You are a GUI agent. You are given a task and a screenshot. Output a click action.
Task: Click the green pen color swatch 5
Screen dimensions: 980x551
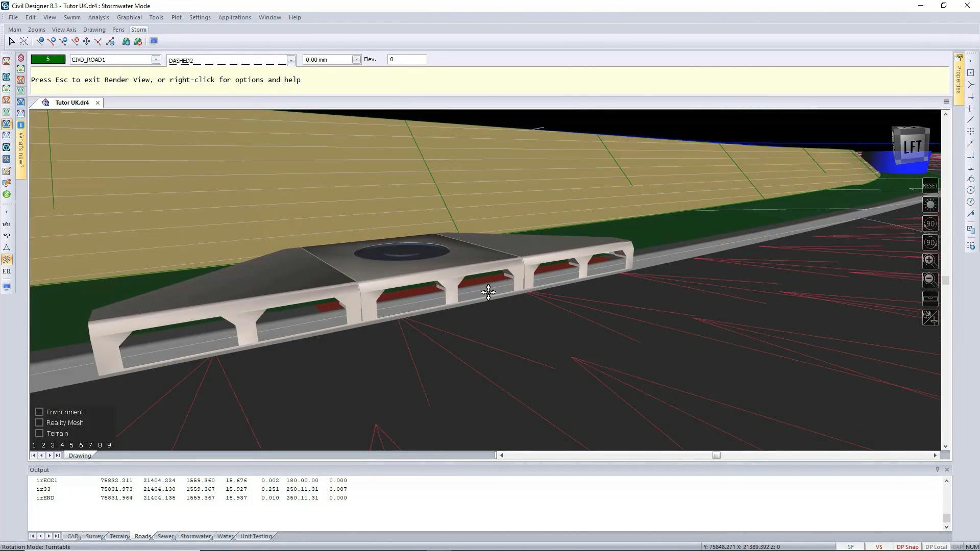tap(48, 59)
